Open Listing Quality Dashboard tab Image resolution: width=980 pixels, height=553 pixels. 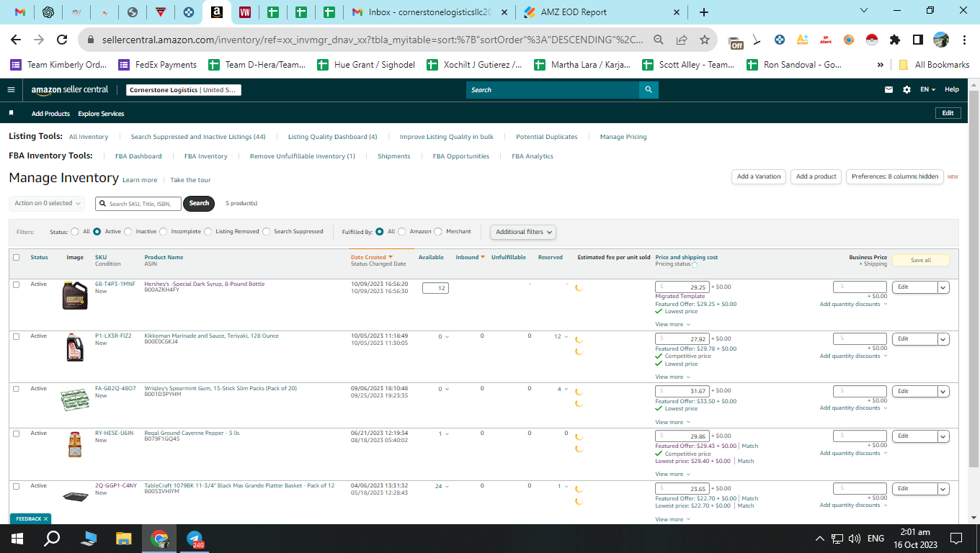[x=333, y=137]
